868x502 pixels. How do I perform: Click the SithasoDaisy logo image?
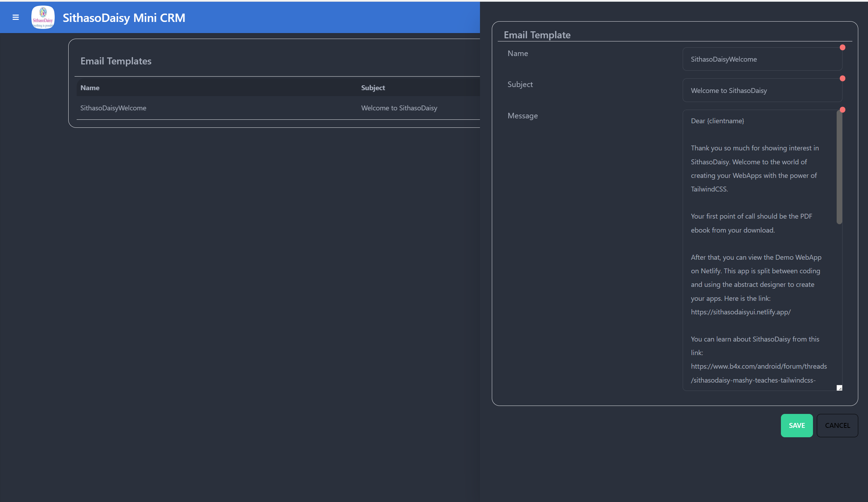tap(43, 17)
